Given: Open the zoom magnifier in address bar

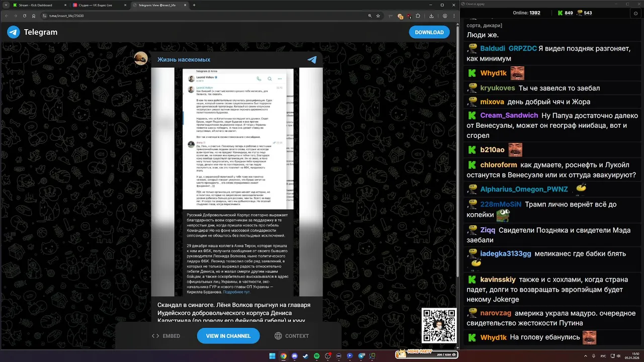Looking at the screenshot, I should pyautogui.click(x=370, y=16).
